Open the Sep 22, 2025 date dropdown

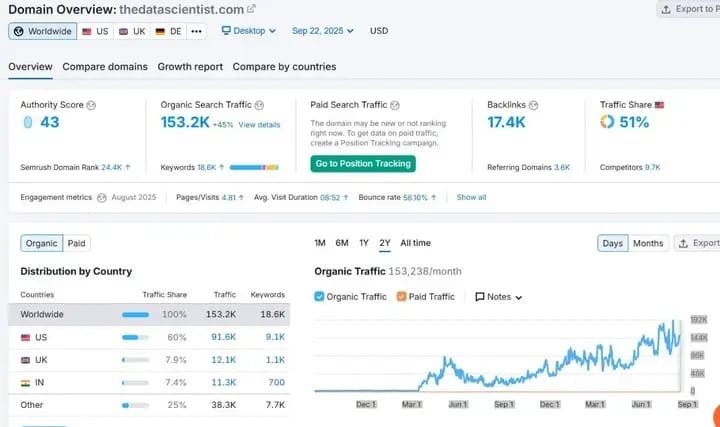(323, 31)
